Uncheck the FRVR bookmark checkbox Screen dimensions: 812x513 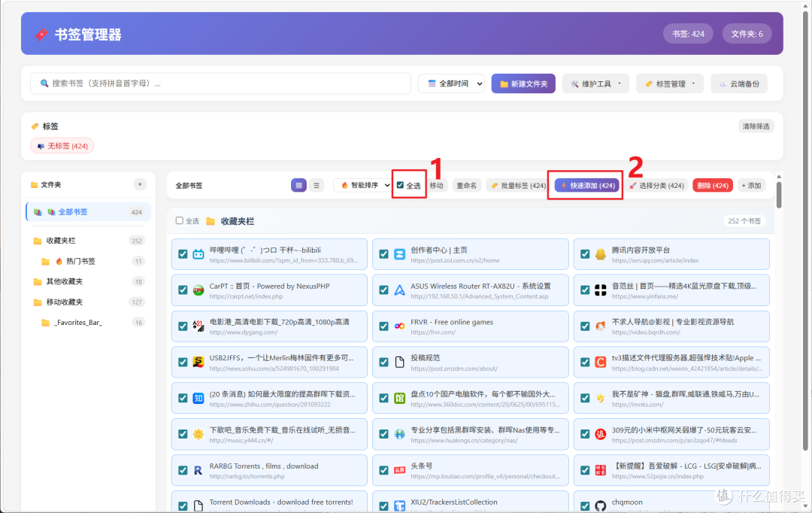tap(383, 326)
